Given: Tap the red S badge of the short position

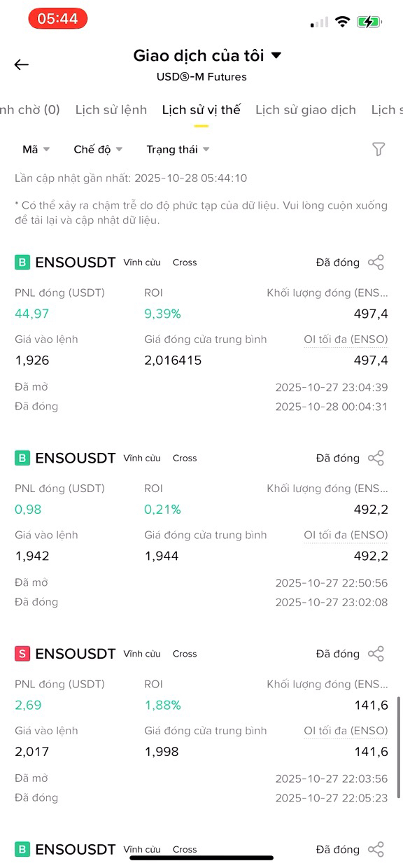Looking at the screenshot, I should click(x=22, y=654).
